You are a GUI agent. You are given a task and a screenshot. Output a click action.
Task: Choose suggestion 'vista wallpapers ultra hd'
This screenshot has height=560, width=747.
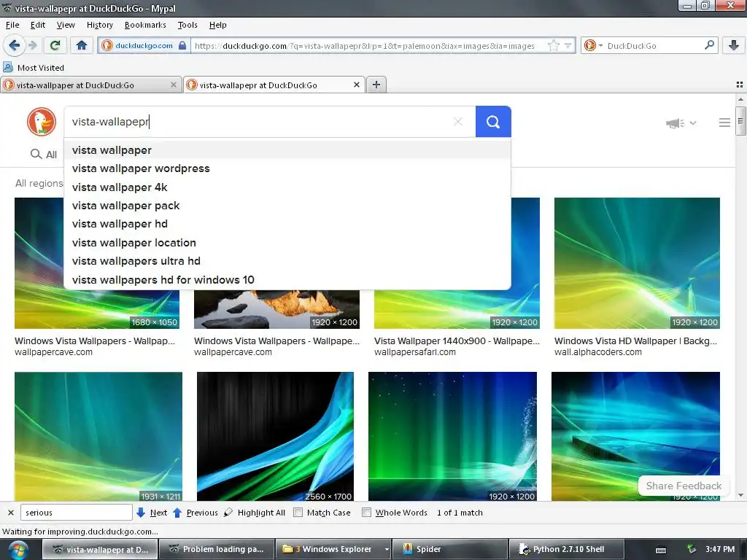pos(287,261)
